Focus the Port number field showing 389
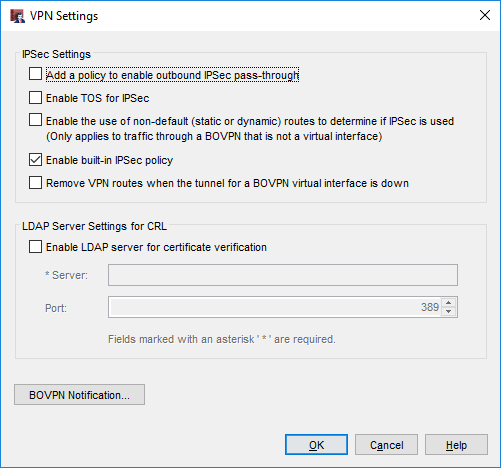501x468 pixels. [275, 307]
